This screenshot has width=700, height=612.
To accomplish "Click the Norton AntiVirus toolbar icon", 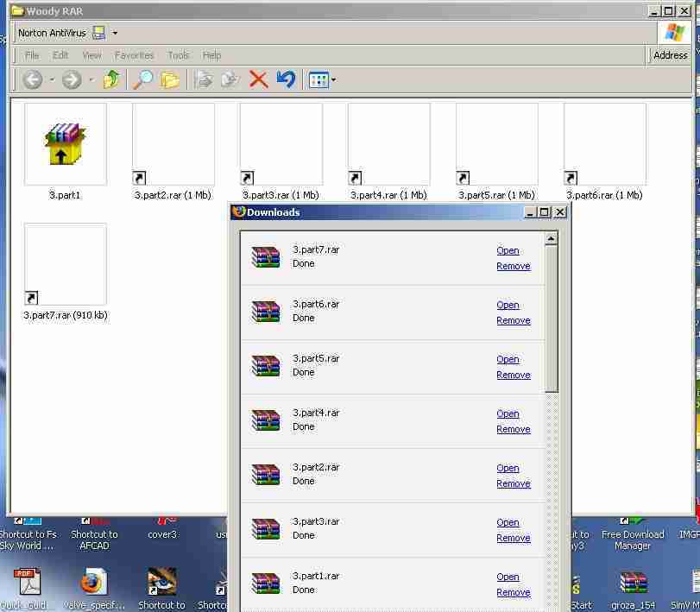I will pos(98,33).
